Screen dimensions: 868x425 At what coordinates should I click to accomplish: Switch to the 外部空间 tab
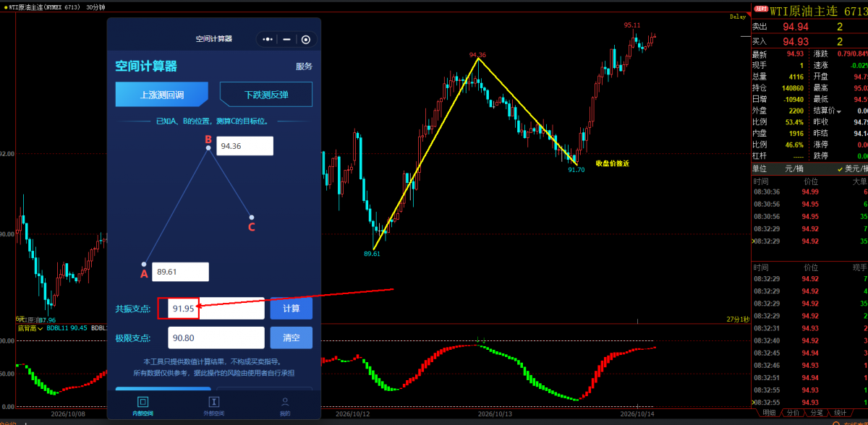pos(213,405)
